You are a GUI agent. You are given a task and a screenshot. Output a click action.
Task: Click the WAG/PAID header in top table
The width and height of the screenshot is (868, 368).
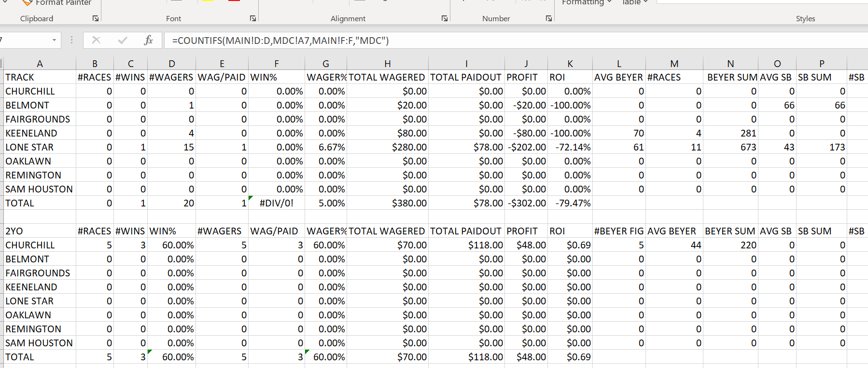pyautogui.click(x=222, y=77)
